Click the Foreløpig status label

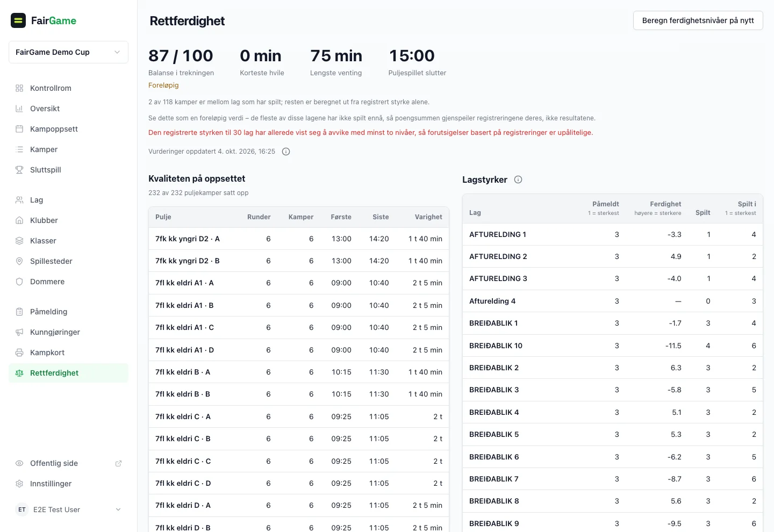click(x=163, y=85)
